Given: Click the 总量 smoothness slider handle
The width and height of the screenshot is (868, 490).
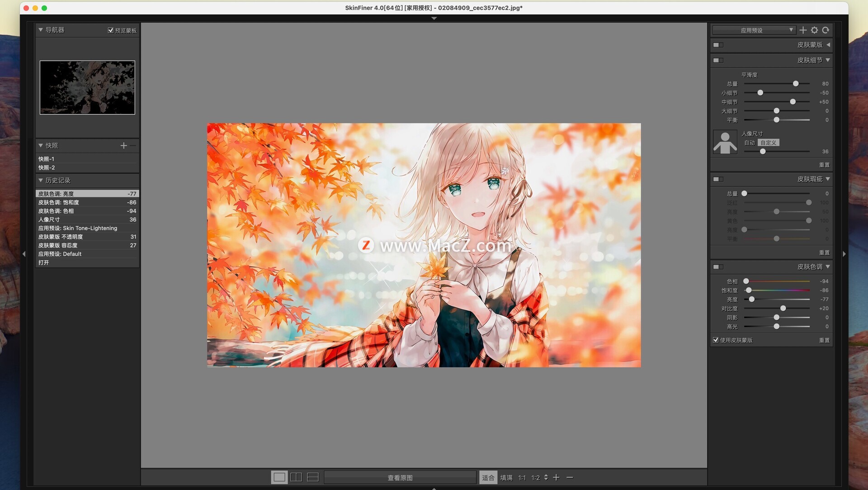Looking at the screenshot, I should tap(796, 84).
